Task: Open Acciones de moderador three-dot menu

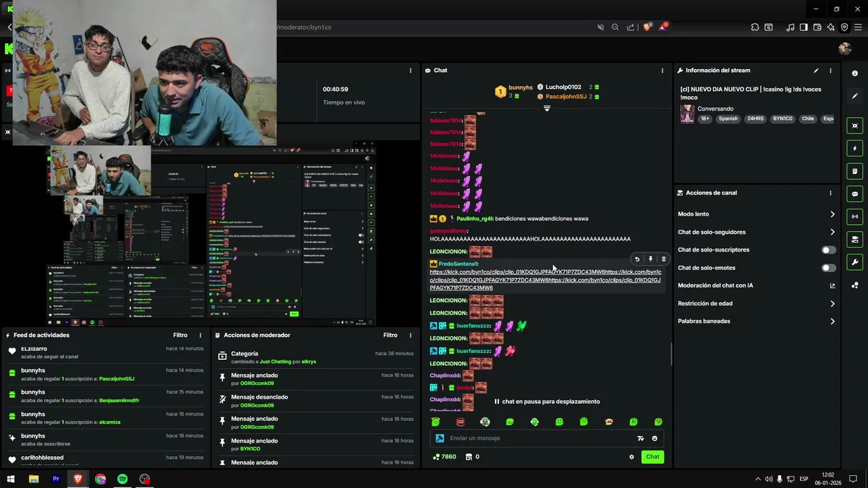Action: click(x=410, y=335)
